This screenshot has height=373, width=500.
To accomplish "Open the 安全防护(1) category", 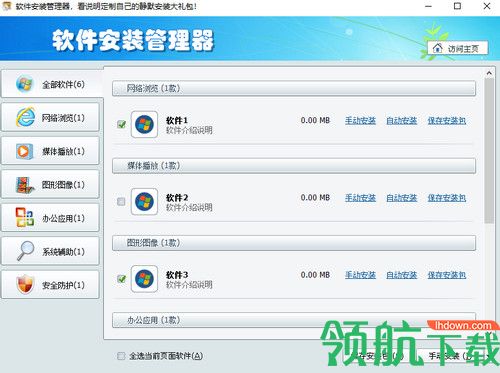I will click(x=51, y=285).
